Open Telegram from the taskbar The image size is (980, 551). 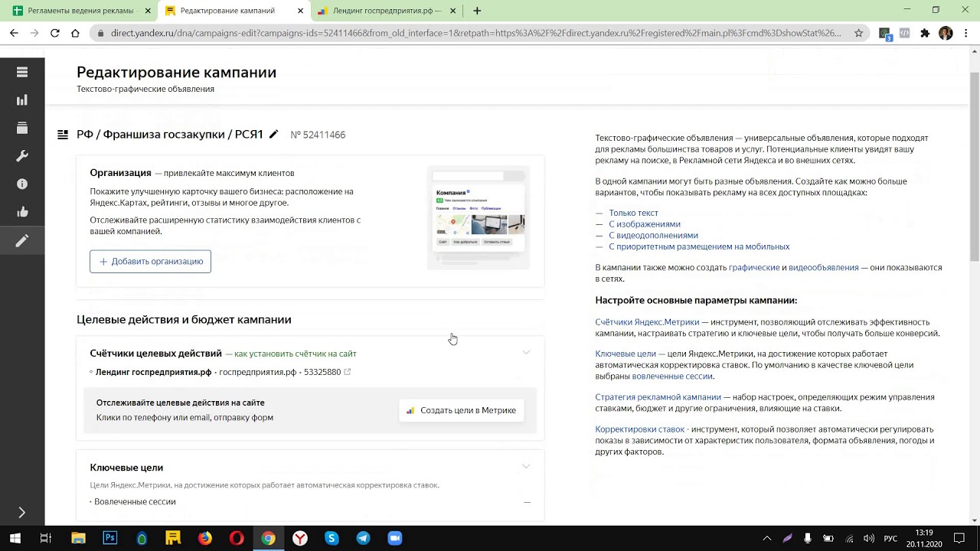coord(363,538)
